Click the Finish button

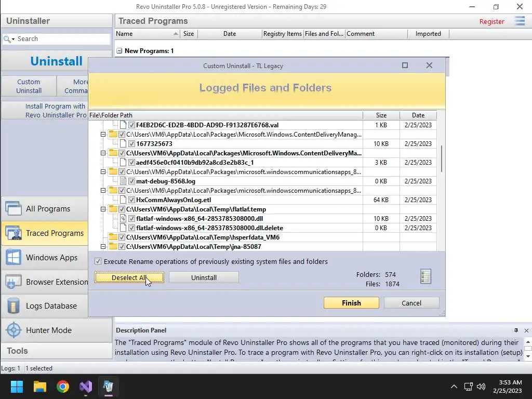tap(351, 303)
